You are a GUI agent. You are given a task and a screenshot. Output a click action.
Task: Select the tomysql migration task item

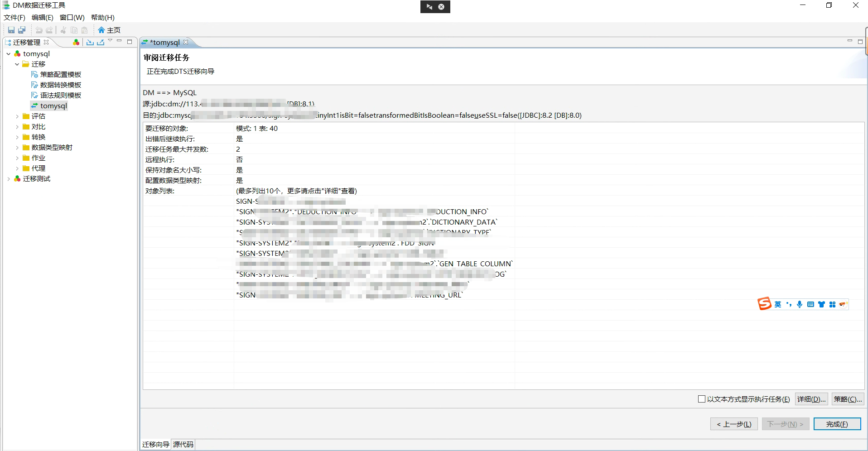coord(53,106)
